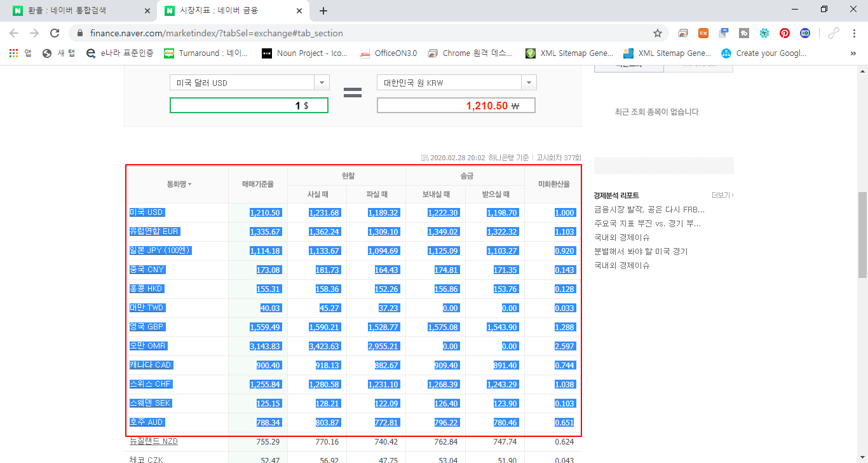Click the dollar amount input field
The image size is (868, 463).
(249, 106)
